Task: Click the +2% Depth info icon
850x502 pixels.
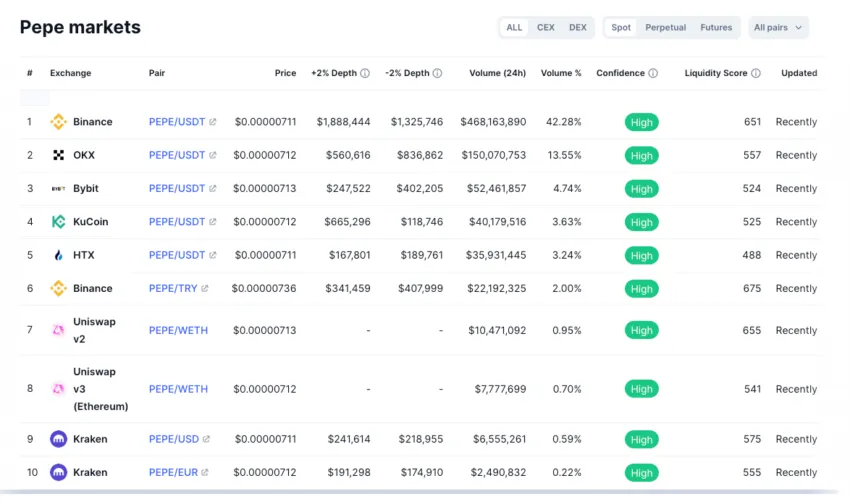Action: [x=365, y=73]
